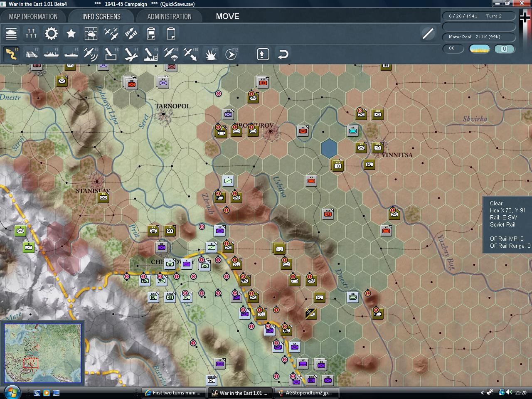Select the railroad-crossing unit near the Dnestr

[311, 313]
